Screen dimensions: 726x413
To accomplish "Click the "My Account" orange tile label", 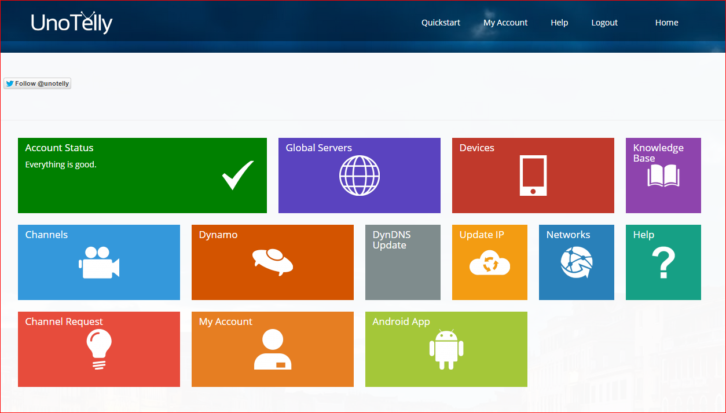I will (x=225, y=322).
